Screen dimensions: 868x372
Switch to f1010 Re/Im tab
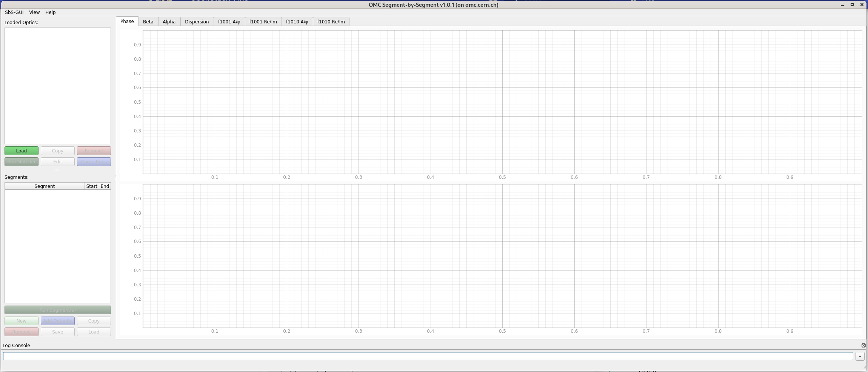point(331,22)
